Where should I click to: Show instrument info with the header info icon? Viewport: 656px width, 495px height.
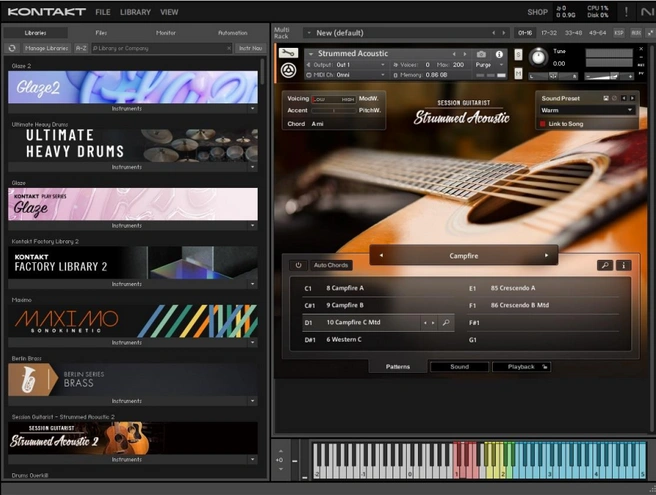tap(499, 54)
